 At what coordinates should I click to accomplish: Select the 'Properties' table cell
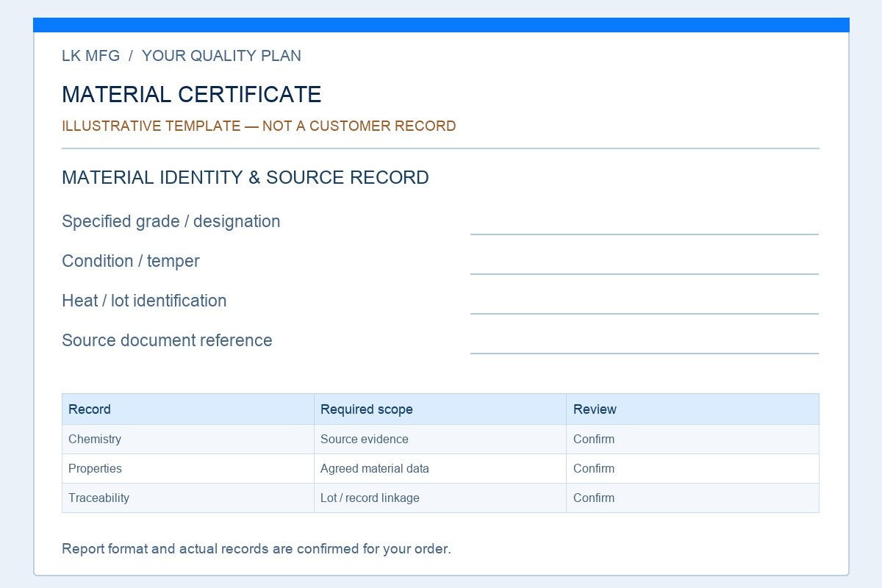point(188,468)
